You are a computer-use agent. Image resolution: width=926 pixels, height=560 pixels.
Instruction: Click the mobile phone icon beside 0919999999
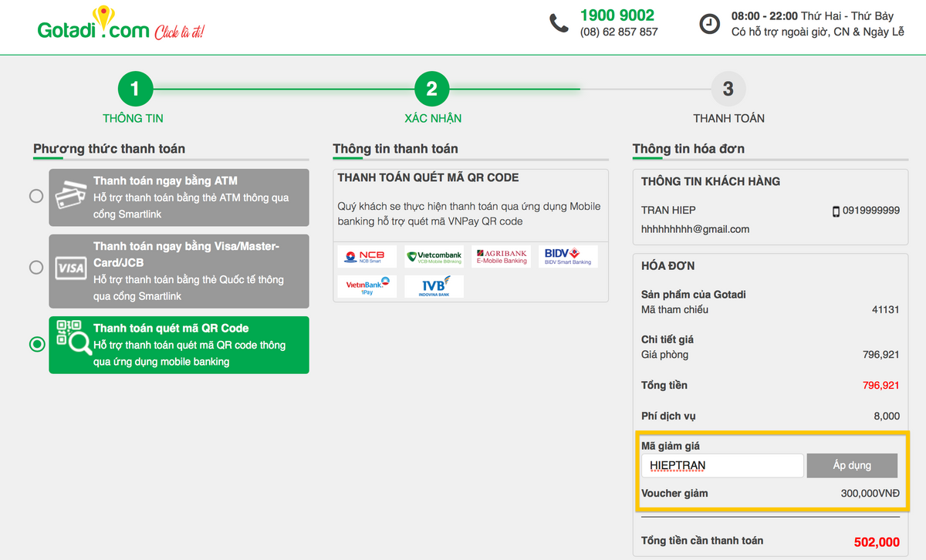[836, 211]
